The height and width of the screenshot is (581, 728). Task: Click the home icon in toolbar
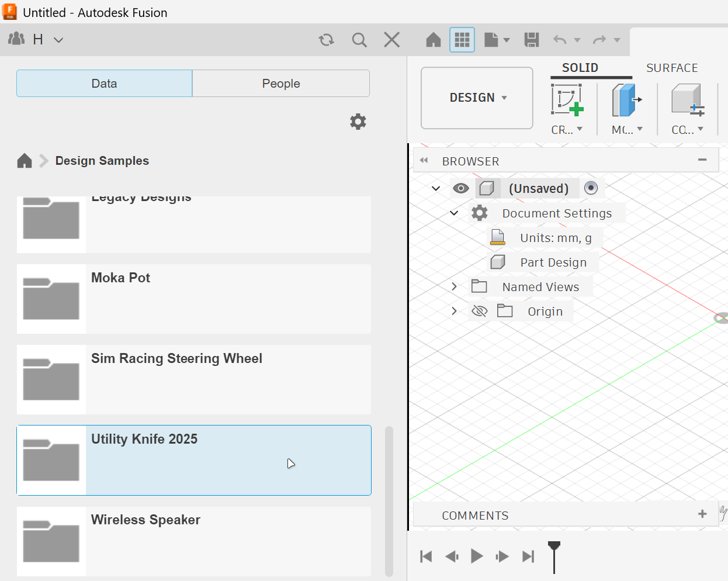click(434, 40)
